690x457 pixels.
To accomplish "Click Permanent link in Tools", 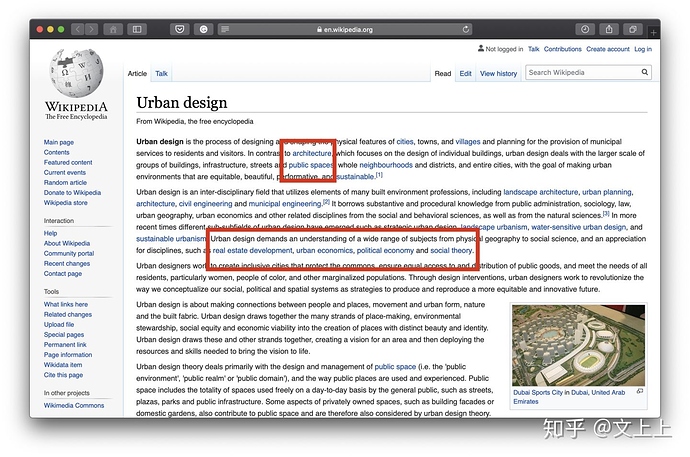I will click(x=65, y=345).
